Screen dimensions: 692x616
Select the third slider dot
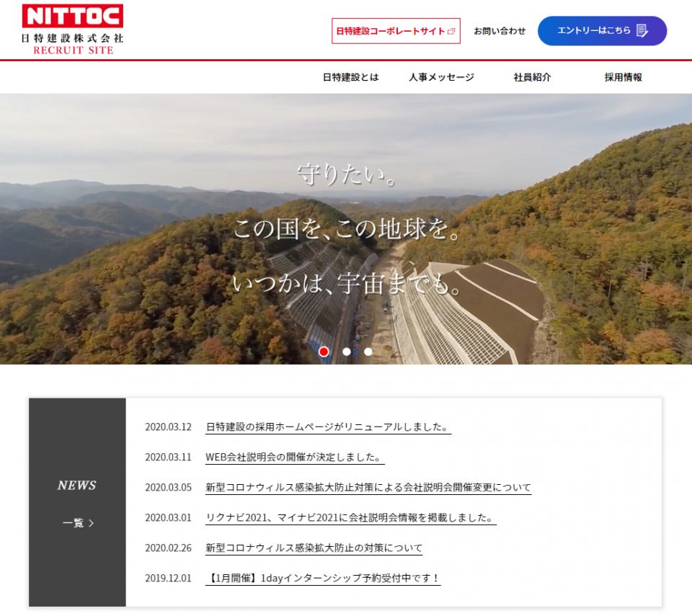tap(368, 352)
